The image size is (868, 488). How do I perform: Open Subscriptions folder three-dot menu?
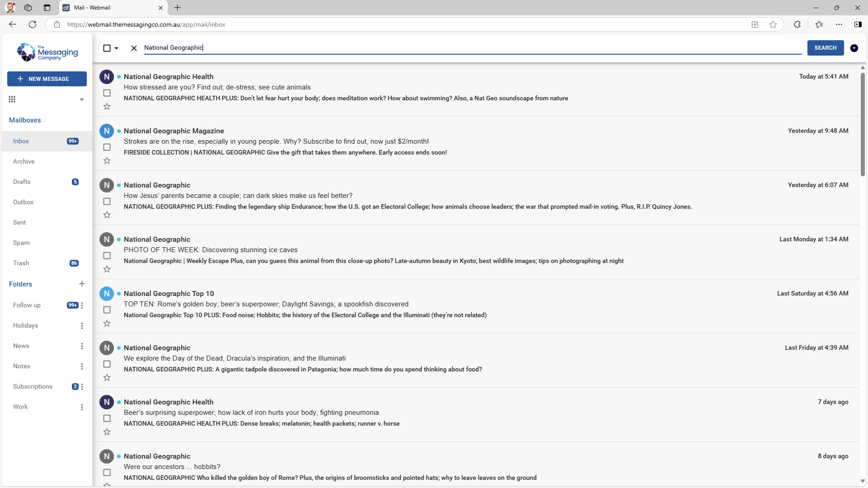point(82,387)
